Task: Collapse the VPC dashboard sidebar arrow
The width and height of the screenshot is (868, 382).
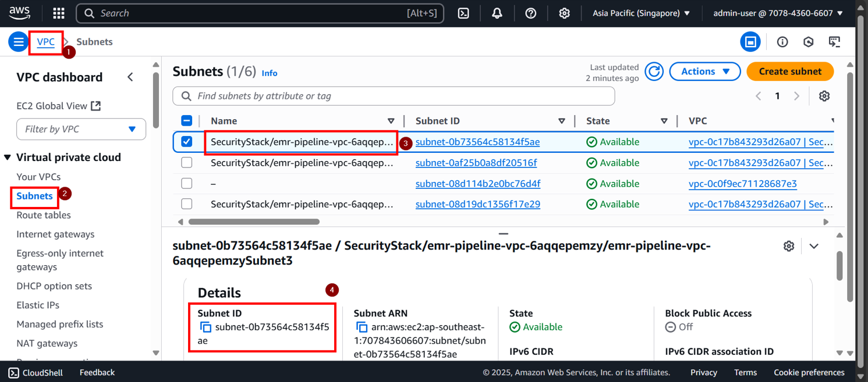Action: tap(130, 76)
